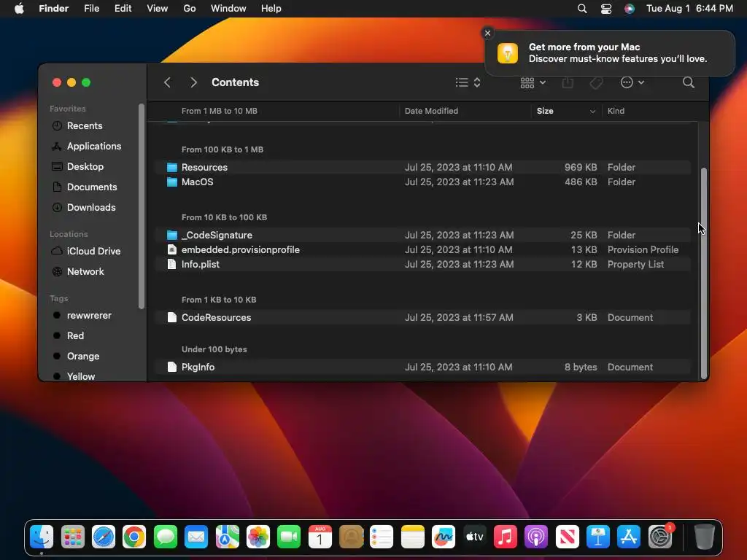Select the Resources folder
This screenshot has width=747, height=560.
click(423, 167)
